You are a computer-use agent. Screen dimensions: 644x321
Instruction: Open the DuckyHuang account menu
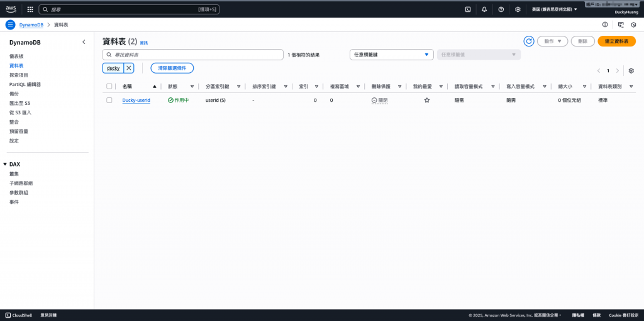[626, 12]
